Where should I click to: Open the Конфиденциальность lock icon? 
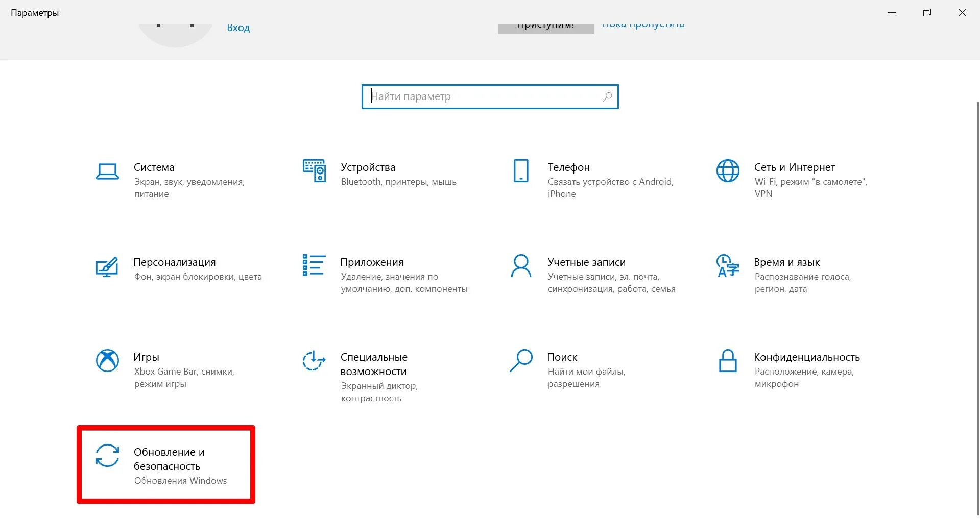[x=728, y=360]
